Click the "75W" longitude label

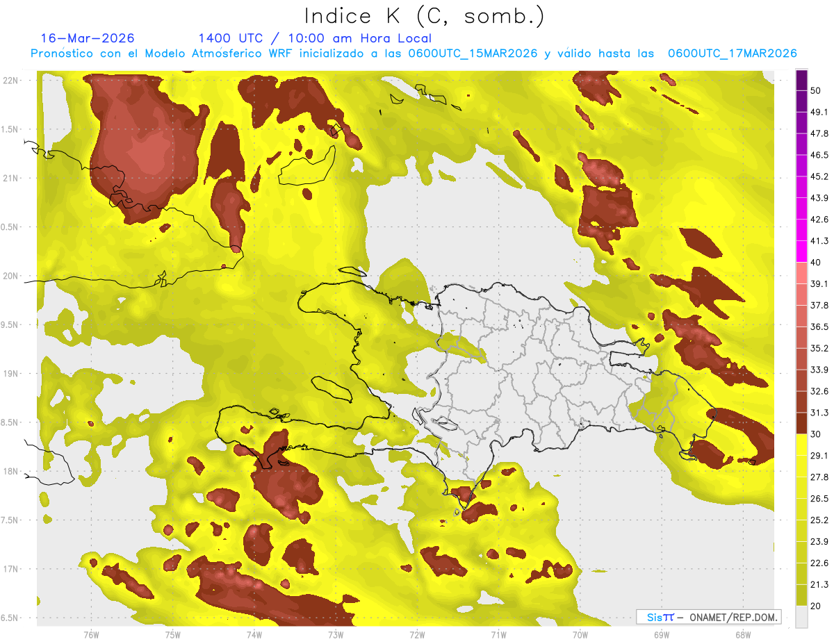coord(173,634)
